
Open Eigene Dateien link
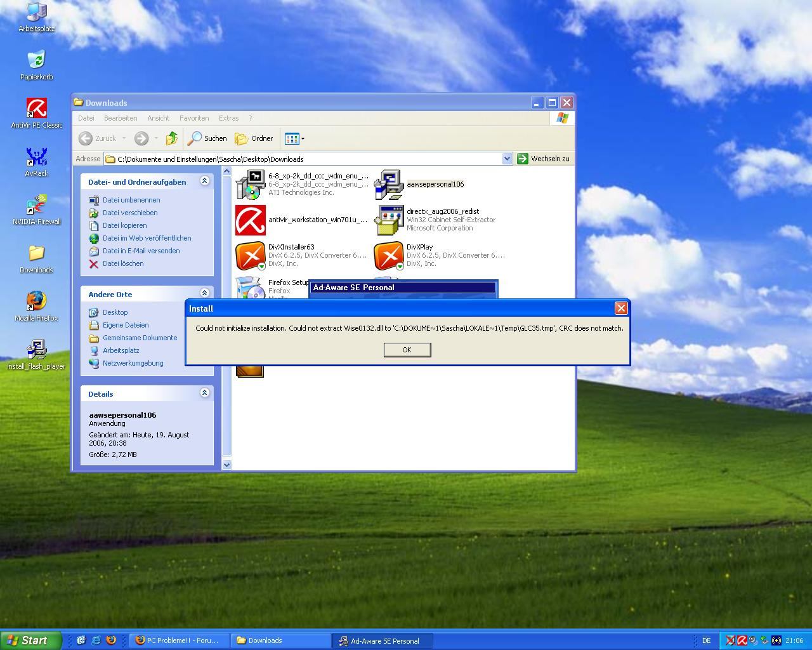(126, 325)
